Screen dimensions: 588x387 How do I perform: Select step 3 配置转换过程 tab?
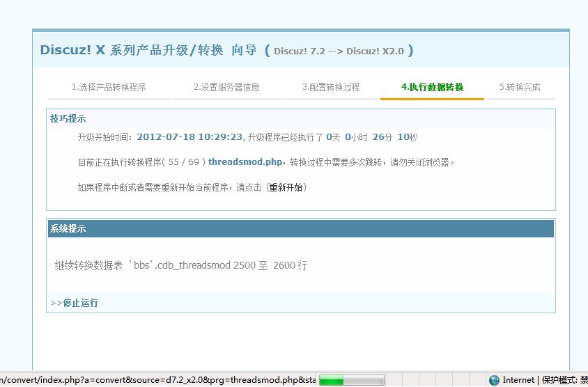[x=331, y=87]
